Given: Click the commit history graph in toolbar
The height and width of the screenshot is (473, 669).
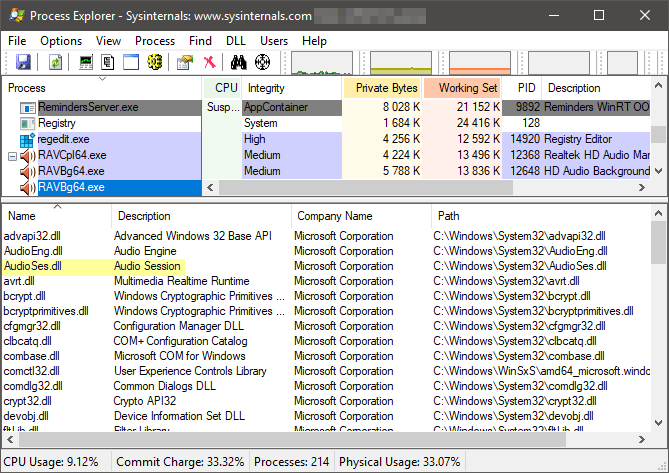Looking at the screenshot, I should pos(401,63).
